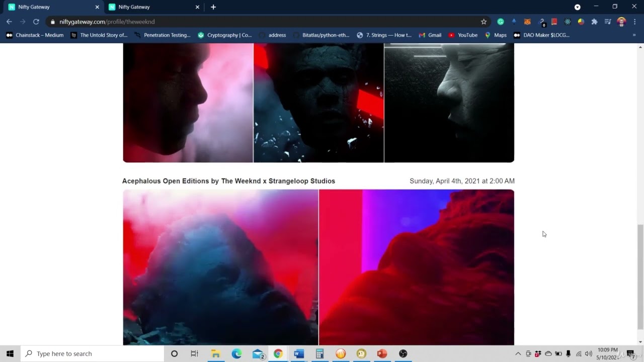Open the DAO Maker $LOCG bookmark
644x362 pixels.
[541, 35]
